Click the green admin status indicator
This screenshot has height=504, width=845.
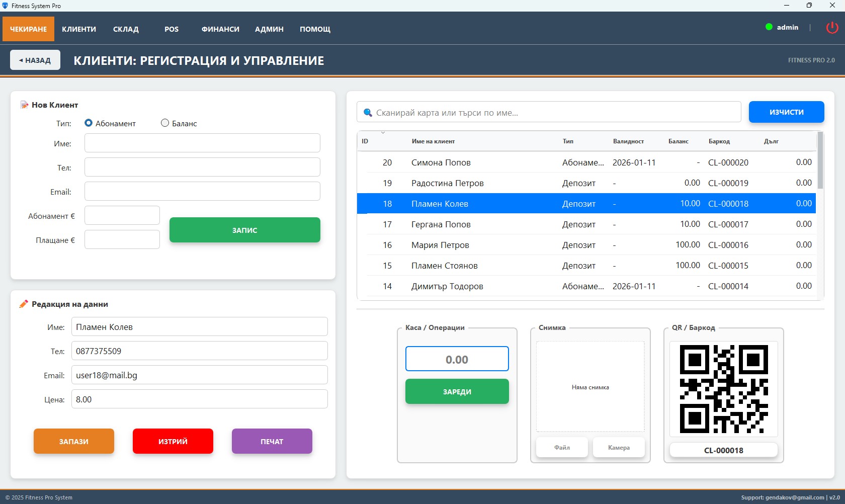coord(769,27)
